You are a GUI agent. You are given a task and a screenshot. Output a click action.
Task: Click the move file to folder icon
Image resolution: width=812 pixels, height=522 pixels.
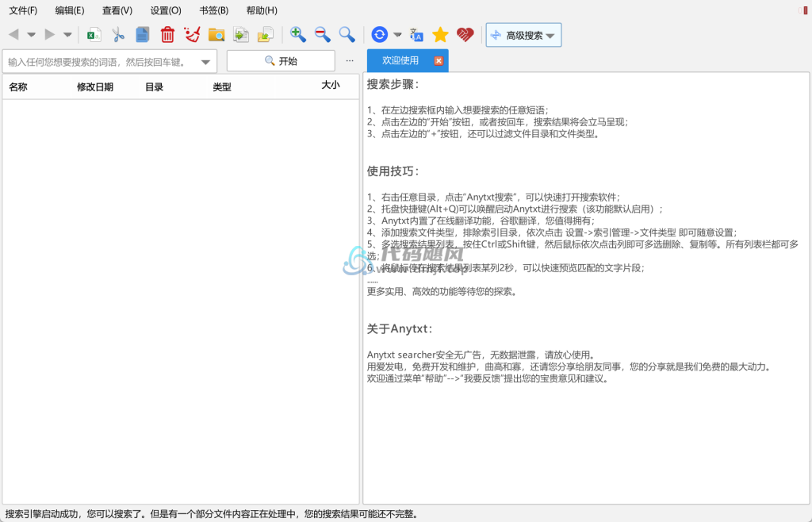click(x=265, y=35)
